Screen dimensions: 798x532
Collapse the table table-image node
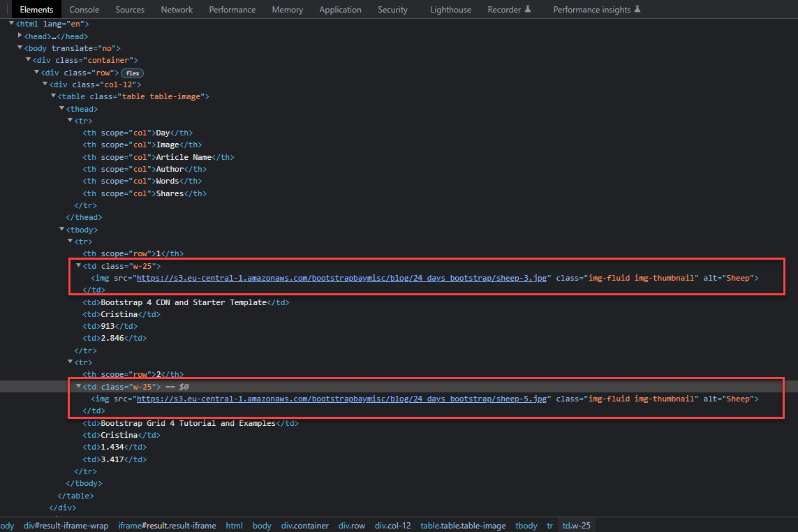click(x=53, y=96)
